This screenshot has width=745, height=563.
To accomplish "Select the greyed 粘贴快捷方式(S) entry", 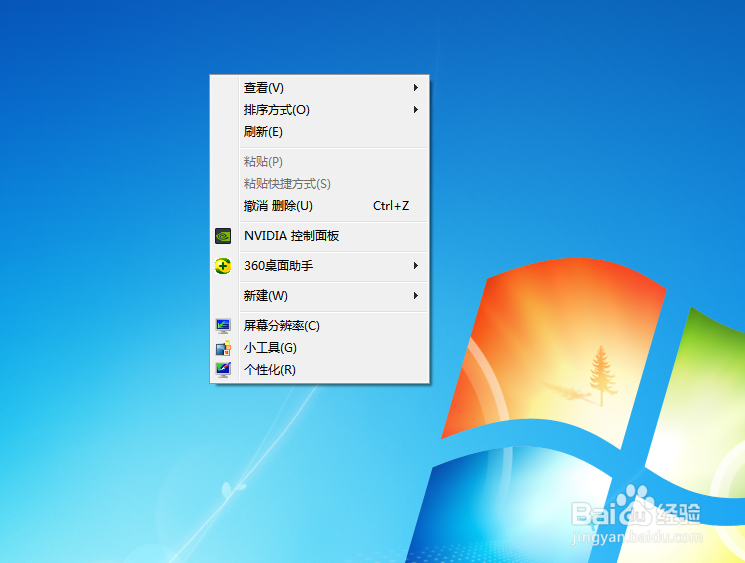I will 320,183.
